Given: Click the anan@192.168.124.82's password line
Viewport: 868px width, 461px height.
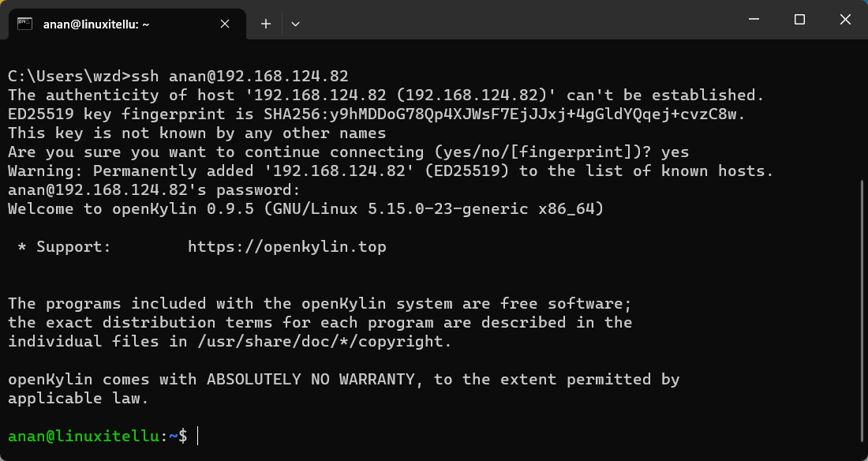Looking at the screenshot, I should pyautogui.click(x=154, y=190).
